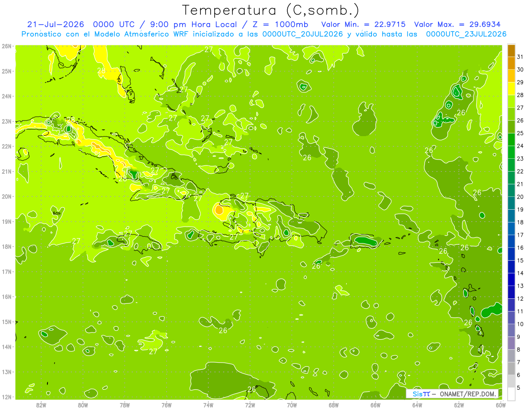Click the "66W" longitude label
The width and height of the screenshot is (532, 411).
[375, 405]
